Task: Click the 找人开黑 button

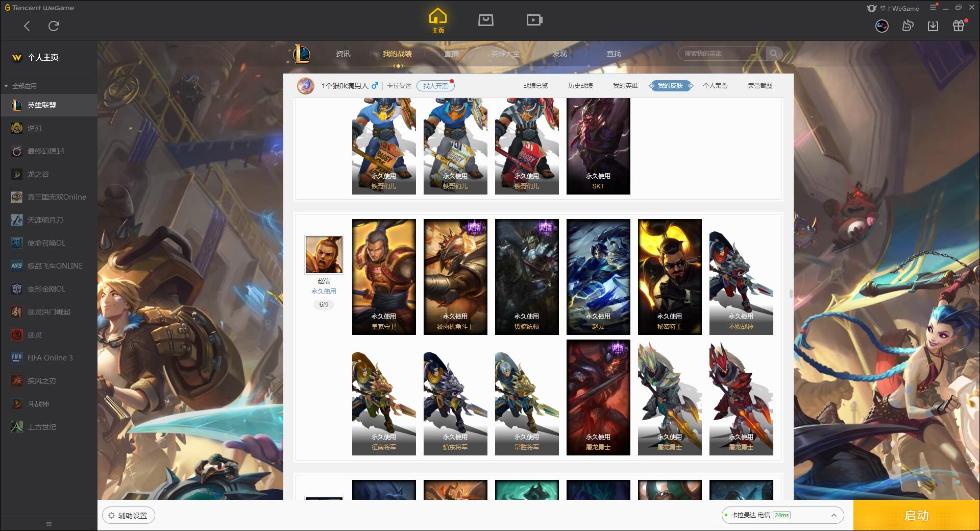Action: click(x=435, y=86)
